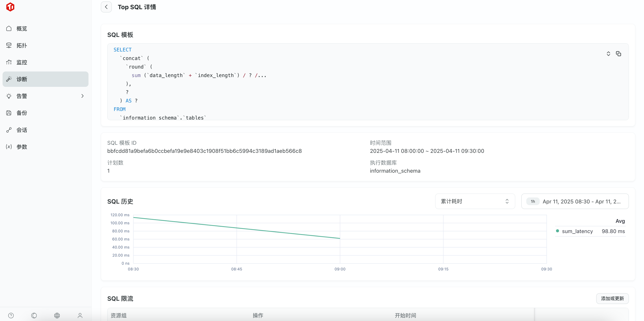Click 添加或更新 button

(x=612, y=298)
